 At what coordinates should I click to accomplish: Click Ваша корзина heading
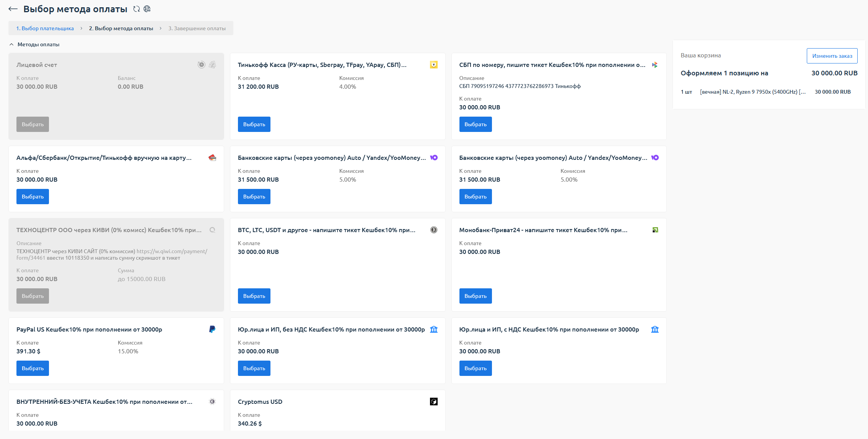700,55
